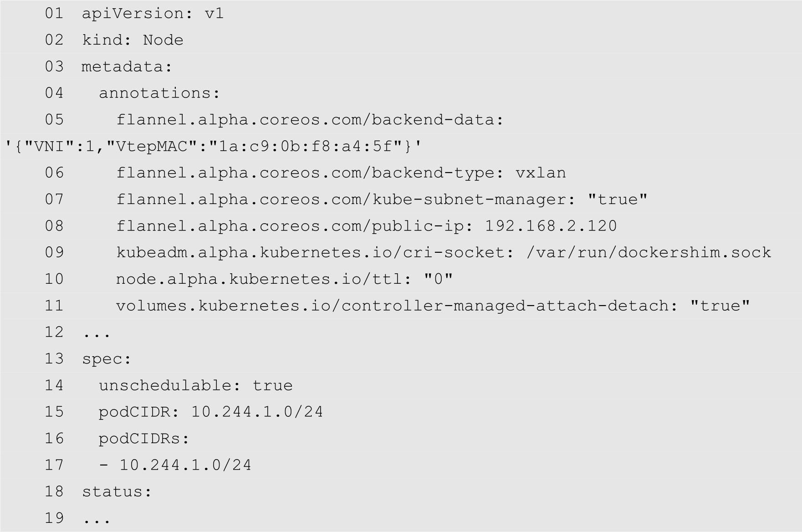Click the kube-subnet-manager "true" value
The width and height of the screenshot is (802, 532).
pos(618,199)
